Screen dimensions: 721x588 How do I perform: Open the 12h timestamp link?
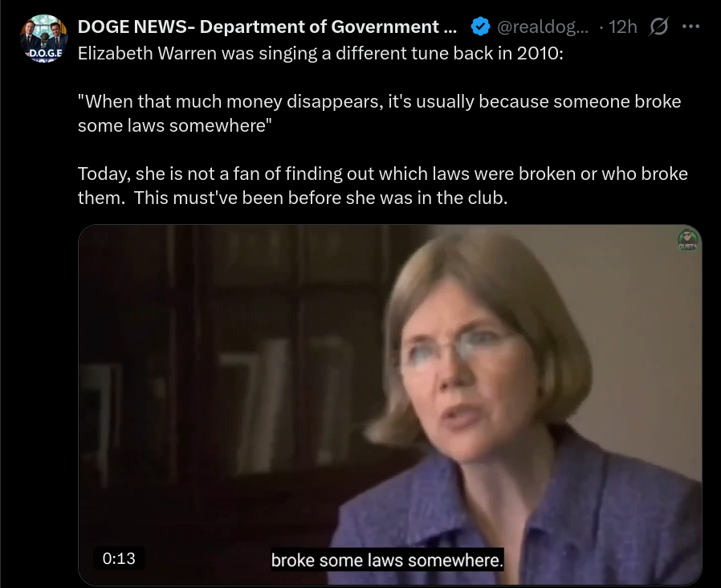tap(623, 27)
